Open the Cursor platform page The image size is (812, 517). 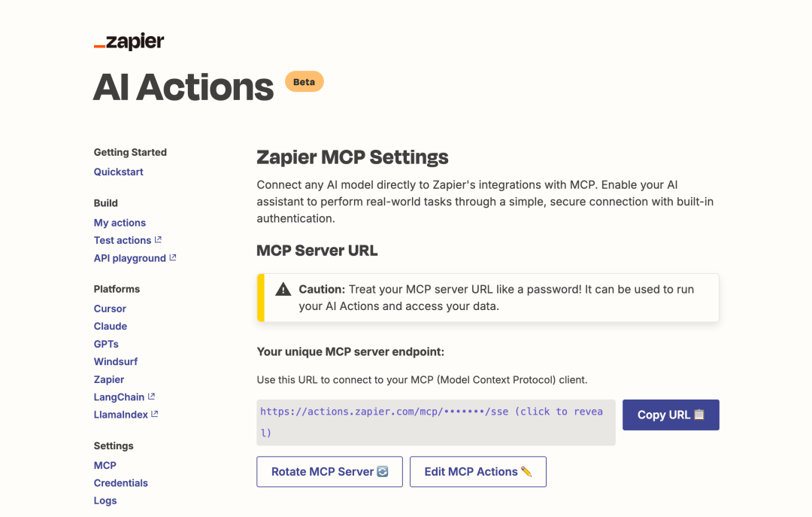(110, 309)
